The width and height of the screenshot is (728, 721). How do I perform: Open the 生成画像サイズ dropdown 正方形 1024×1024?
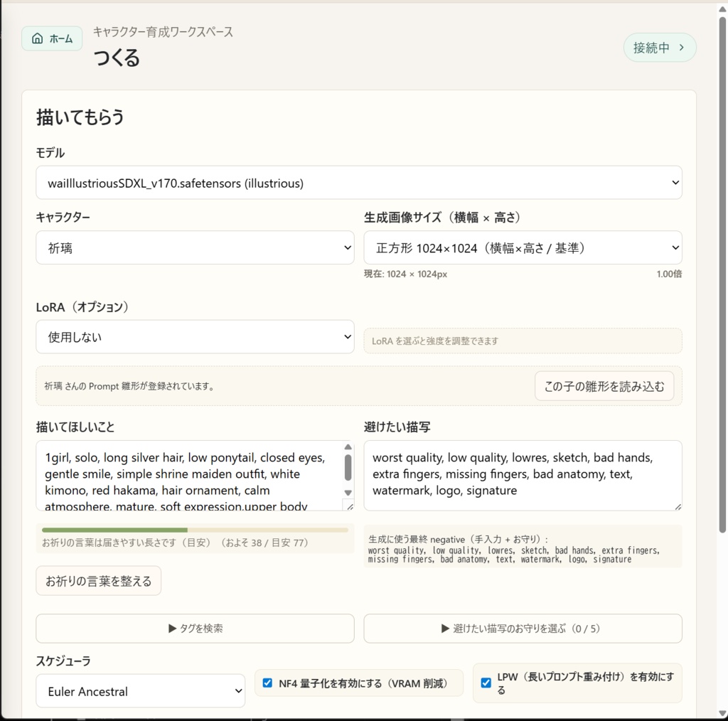tap(523, 248)
